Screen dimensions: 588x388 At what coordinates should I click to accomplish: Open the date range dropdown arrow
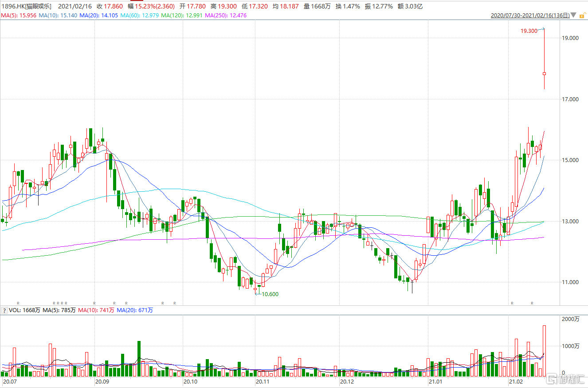click(x=574, y=16)
